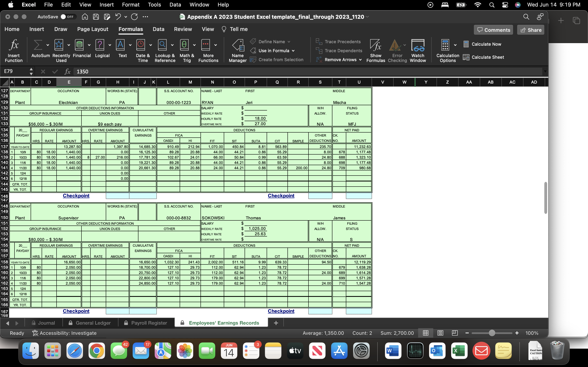Select the Formulas ribbon tab
Screen dimensions: 588x367
click(x=130, y=29)
